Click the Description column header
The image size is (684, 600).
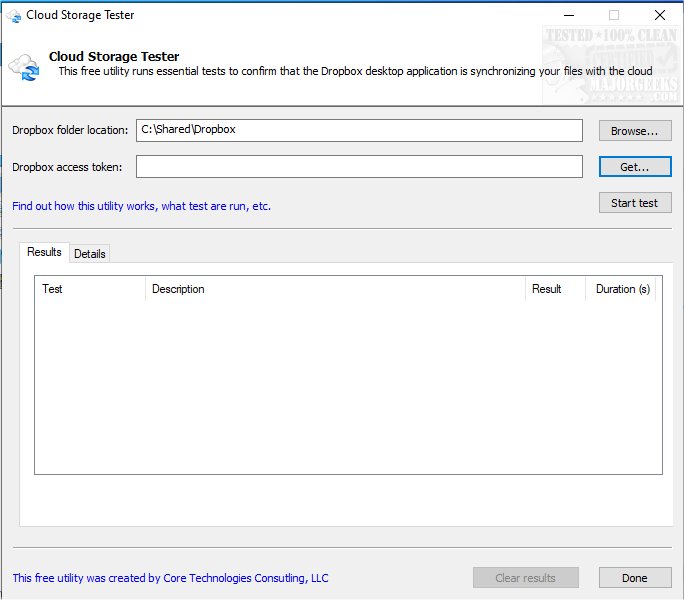pos(334,289)
